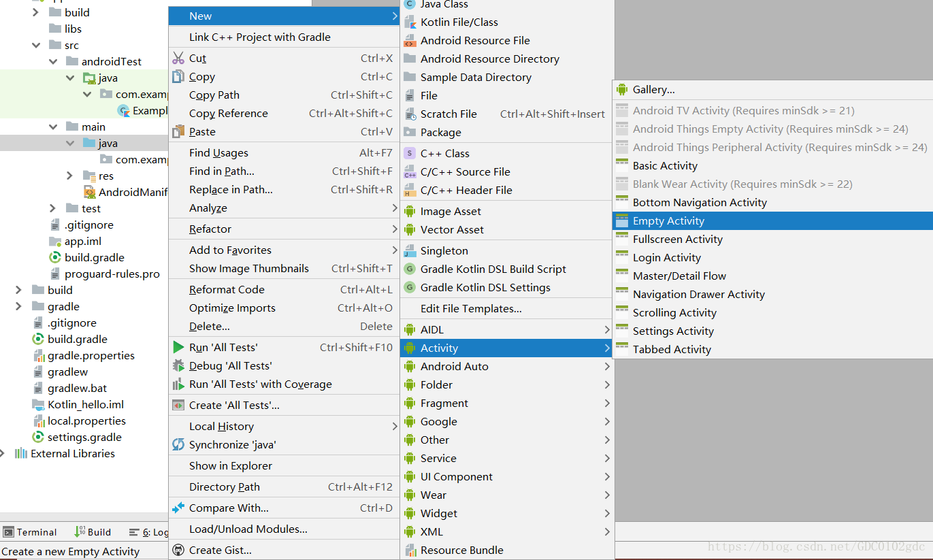933x560 pixels.
Task: Click the Terminal tool window icon
Action: 9,532
